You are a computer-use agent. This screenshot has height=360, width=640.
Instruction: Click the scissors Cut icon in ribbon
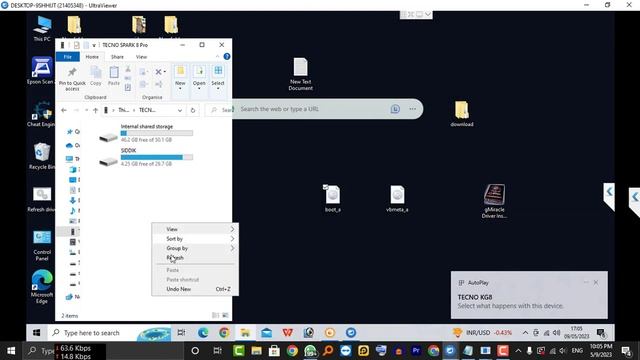pyautogui.click(x=128, y=69)
